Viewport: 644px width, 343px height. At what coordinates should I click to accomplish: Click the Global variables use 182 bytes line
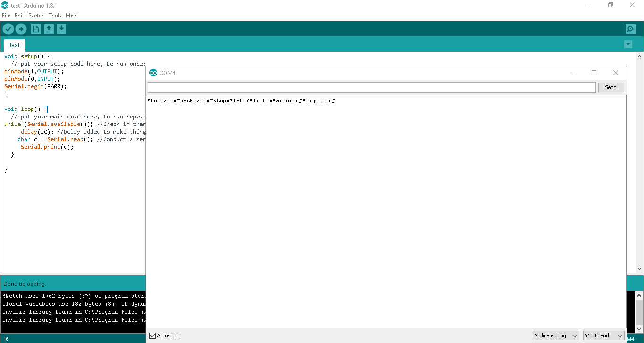(x=74, y=304)
